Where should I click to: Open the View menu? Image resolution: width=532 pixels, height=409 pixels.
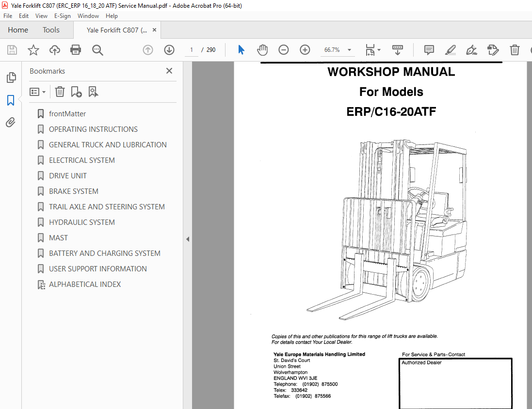41,16
